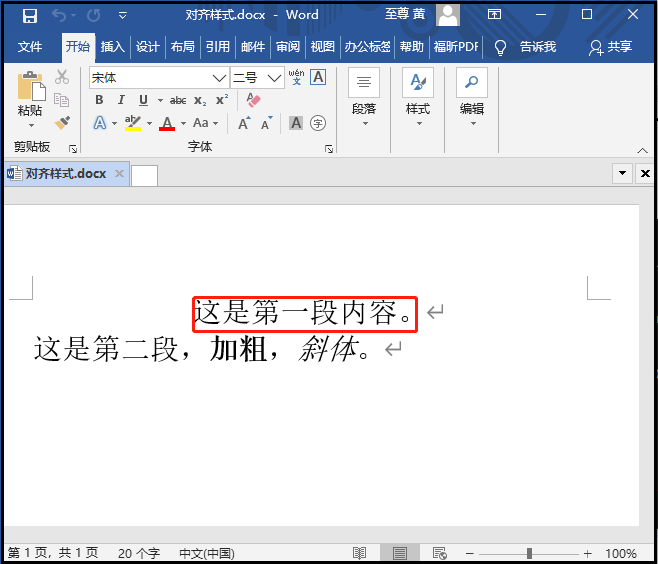
Task: Select the Format Painter brush
Action: tap(62, 123)
